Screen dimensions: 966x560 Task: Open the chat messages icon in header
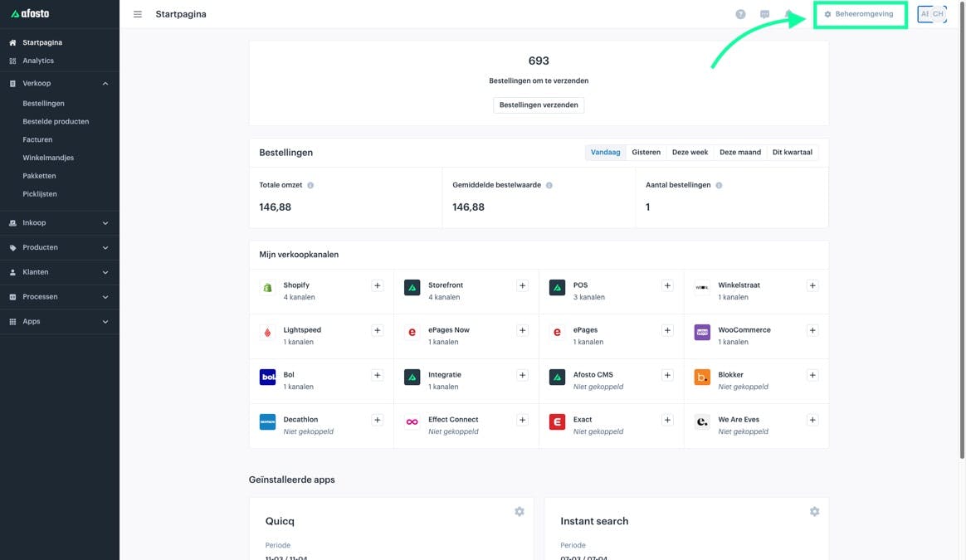pyautogui.click(x=764, y=14)
